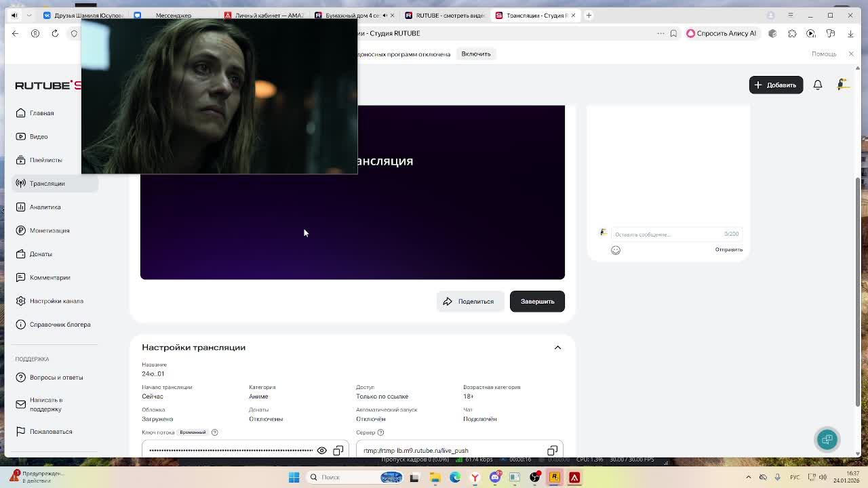Screen dimensions: 868x488
Task: Click Завершить to end the broadcast
Action: click(537, 302)
